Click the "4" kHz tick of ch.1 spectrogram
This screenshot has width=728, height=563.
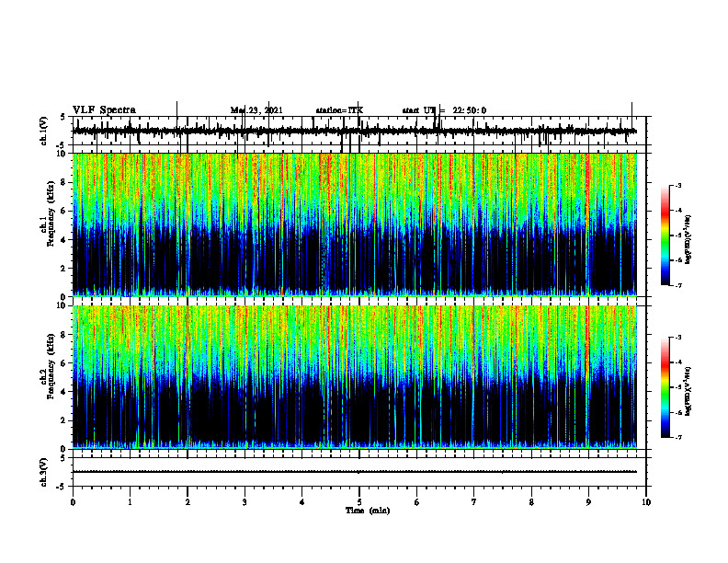63,240
